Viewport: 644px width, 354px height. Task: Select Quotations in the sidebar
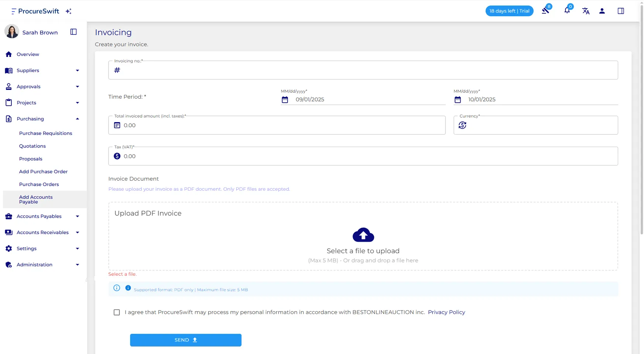(x=32, y=146)
